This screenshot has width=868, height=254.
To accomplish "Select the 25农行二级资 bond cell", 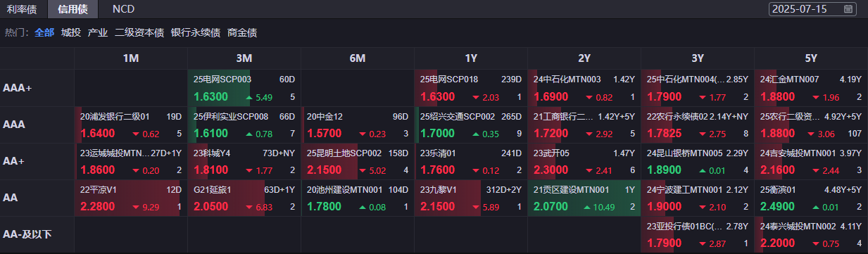I will (x=811, y=125).
